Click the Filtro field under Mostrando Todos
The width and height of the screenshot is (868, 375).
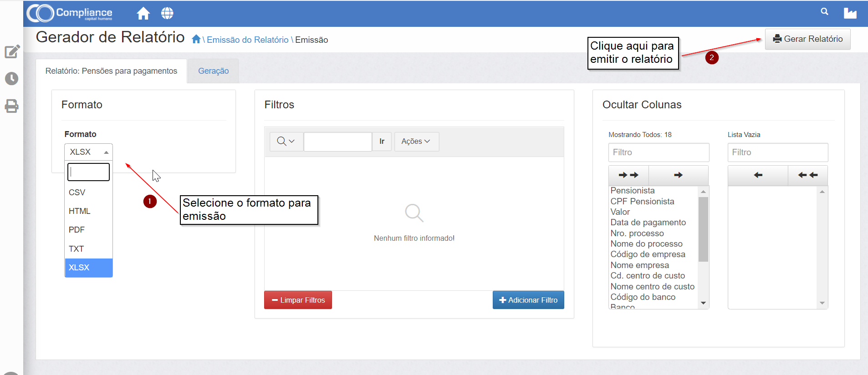[659, 152]
